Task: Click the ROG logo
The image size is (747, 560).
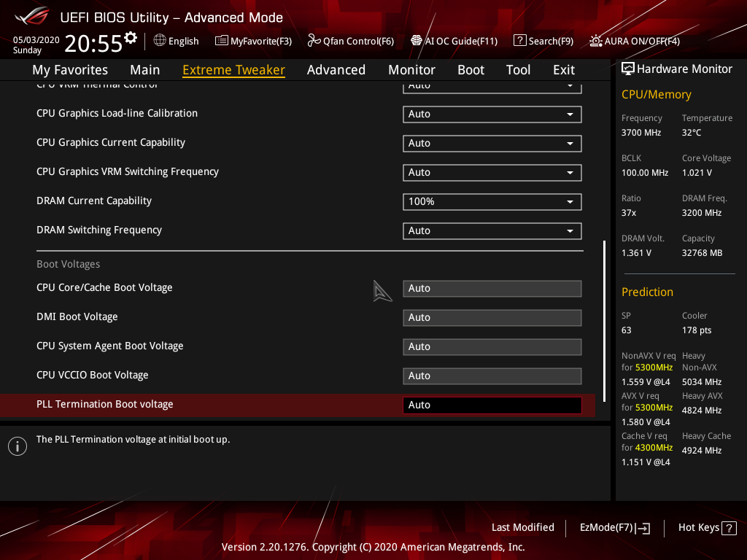Action: coord(32,16)
